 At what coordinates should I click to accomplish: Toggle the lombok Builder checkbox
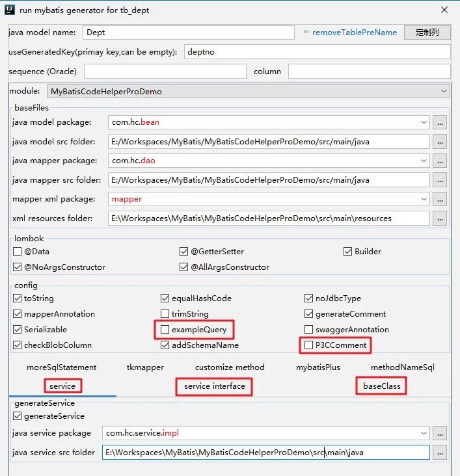coord(347,252)
